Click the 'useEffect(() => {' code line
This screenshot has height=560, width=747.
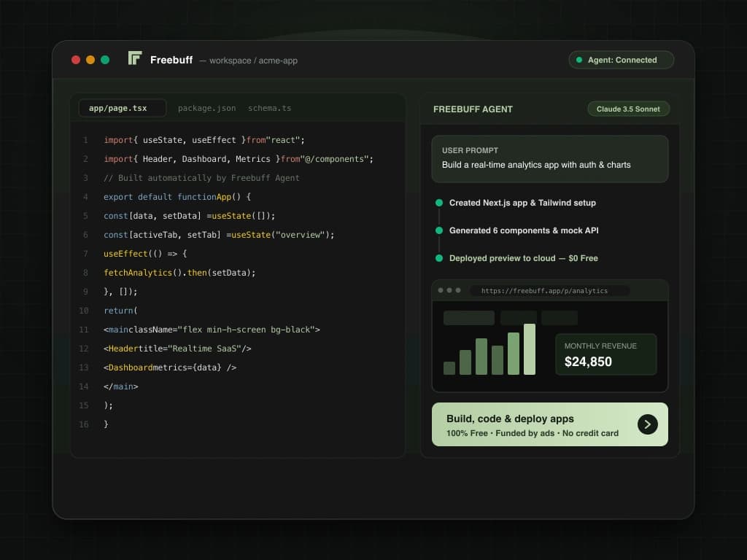pos(145,254)
